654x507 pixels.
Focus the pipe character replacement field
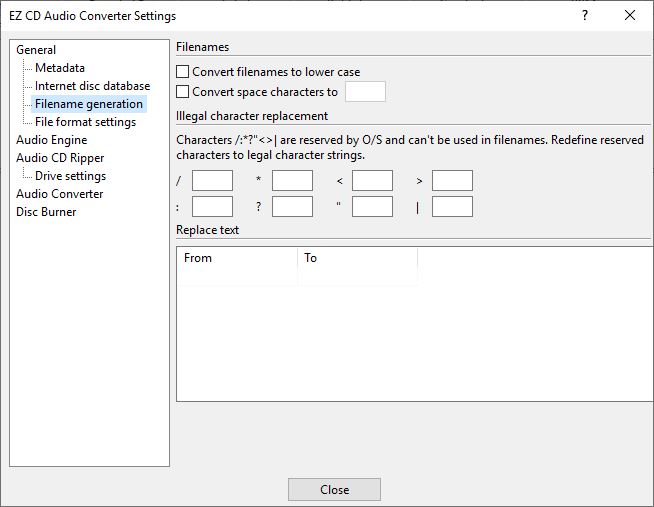453,207
